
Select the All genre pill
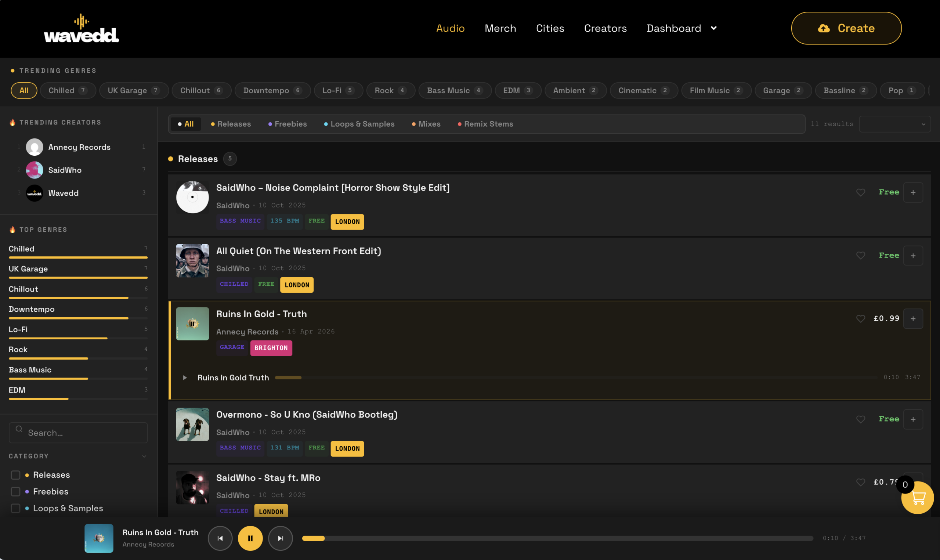click(x=24, y=91)
